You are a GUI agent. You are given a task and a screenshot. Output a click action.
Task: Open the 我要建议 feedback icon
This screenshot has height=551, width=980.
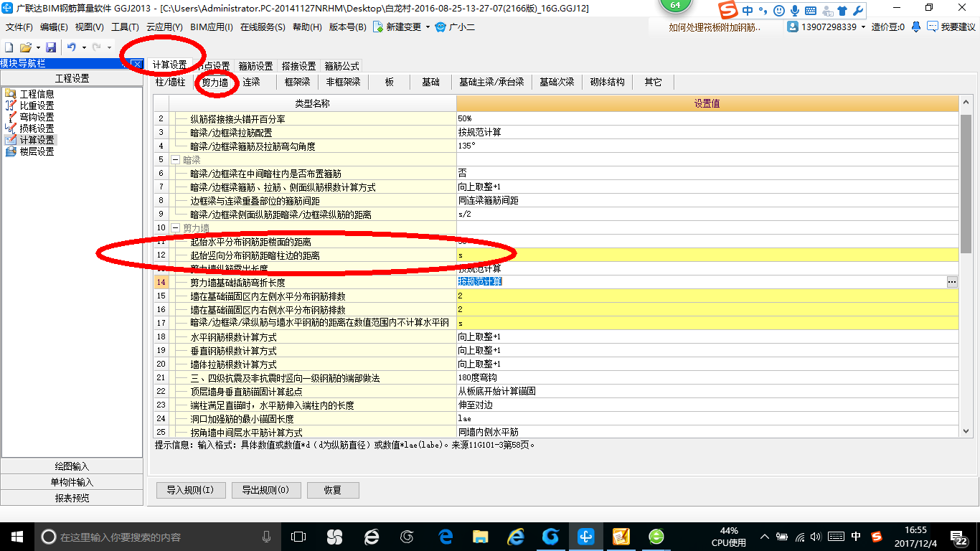(x=932, y=27)
